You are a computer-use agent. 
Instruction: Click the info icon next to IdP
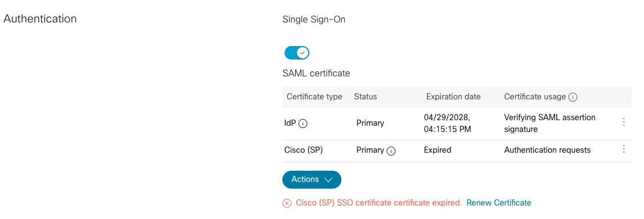tap(303, 124)
